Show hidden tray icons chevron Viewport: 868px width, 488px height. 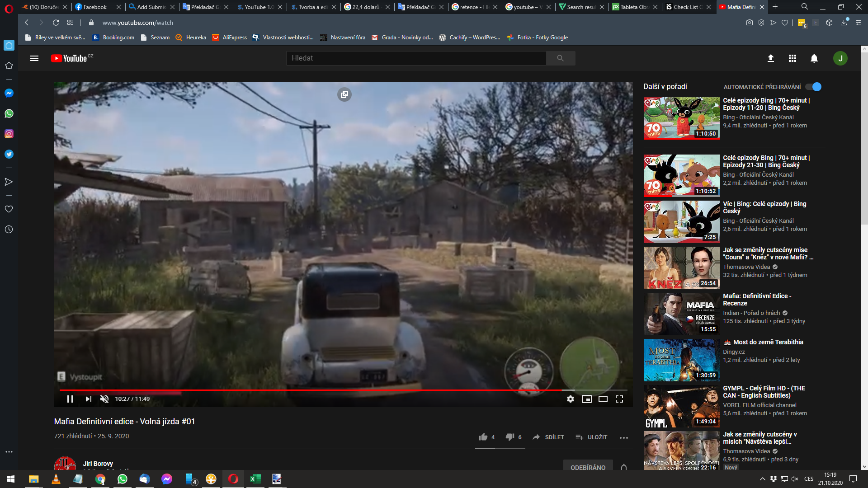point(763,479)
